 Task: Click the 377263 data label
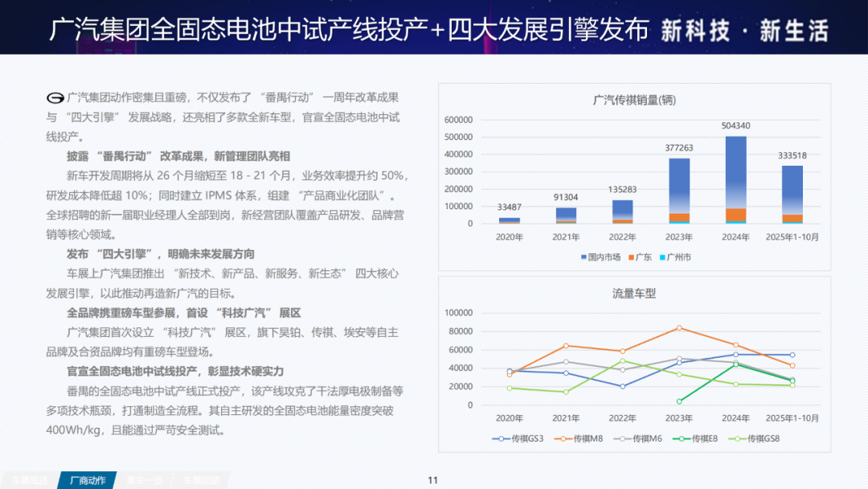tap(678, 148)
